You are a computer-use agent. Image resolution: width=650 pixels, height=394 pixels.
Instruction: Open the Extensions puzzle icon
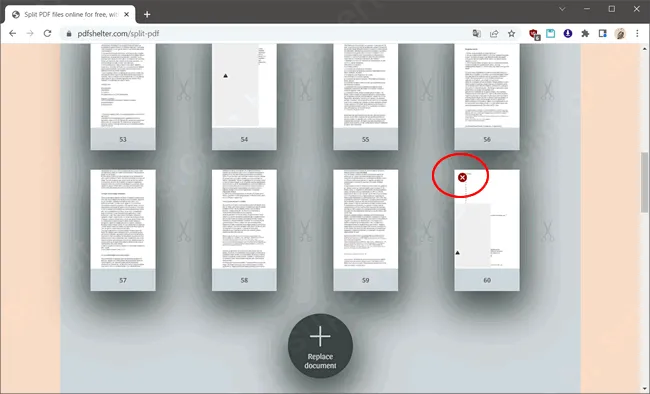(x=585, y=34)
